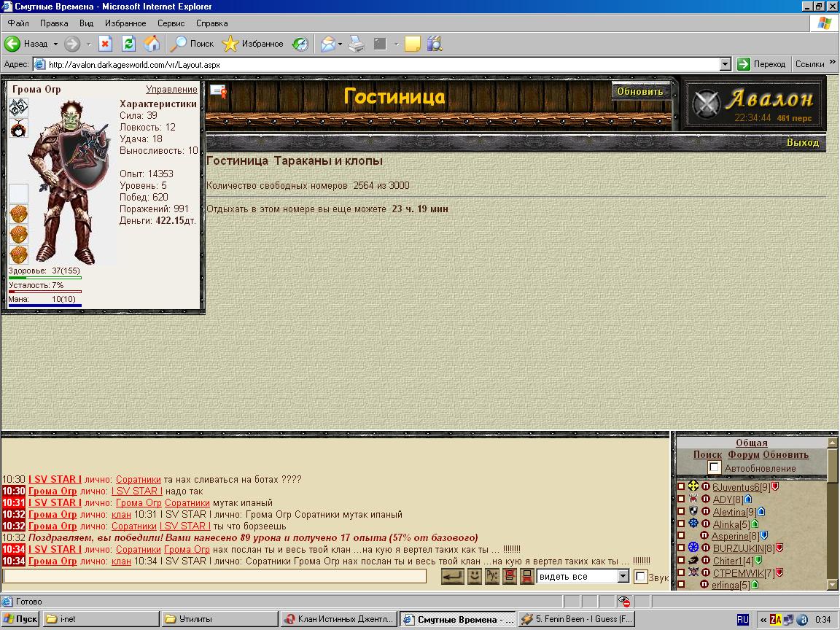
Task: Click shield badge after Alevtina[9]
Action: click(761, 512)
